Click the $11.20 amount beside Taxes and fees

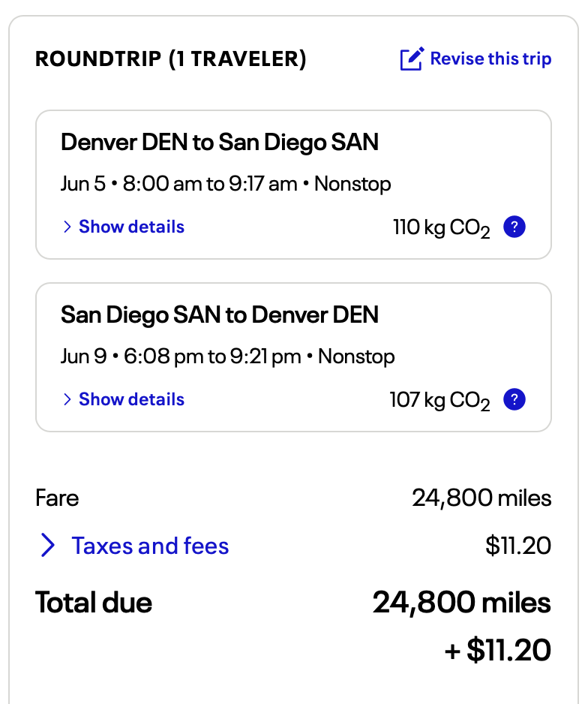pos(518,546)
